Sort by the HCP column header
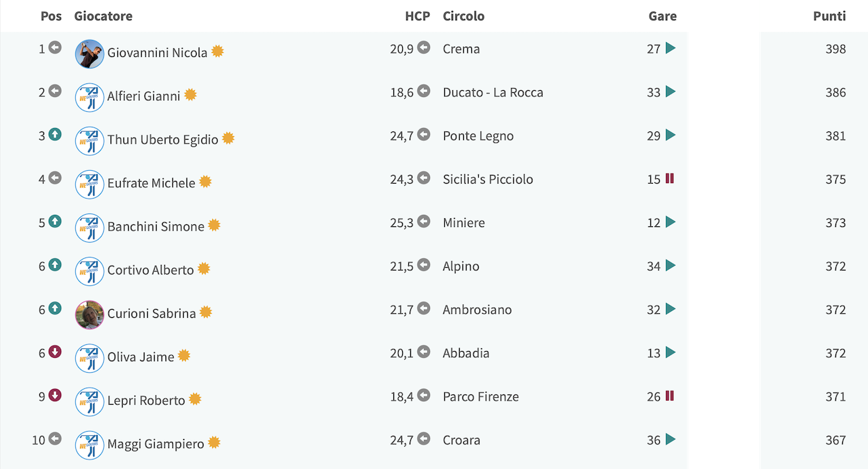This screenshot has width=868, height=469. [418, 16]
